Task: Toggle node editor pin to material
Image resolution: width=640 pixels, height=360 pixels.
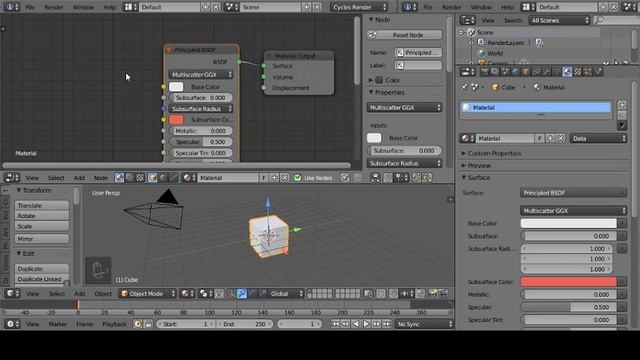Action: tap(345, 178)
